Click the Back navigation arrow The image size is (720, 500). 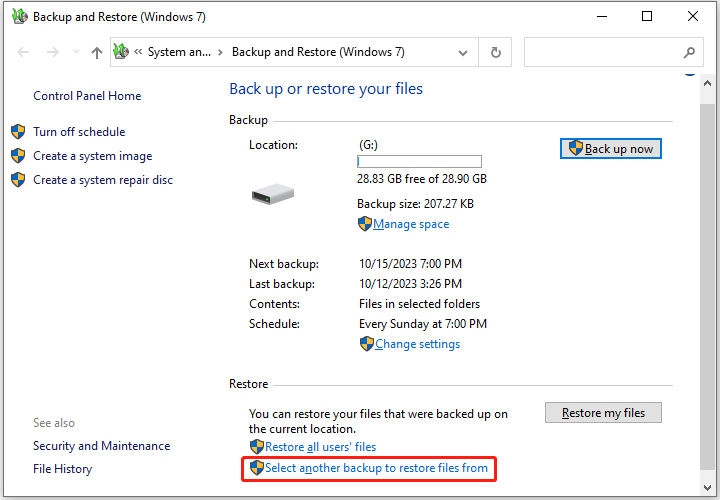pyautogui.click(x=23, y=52)
